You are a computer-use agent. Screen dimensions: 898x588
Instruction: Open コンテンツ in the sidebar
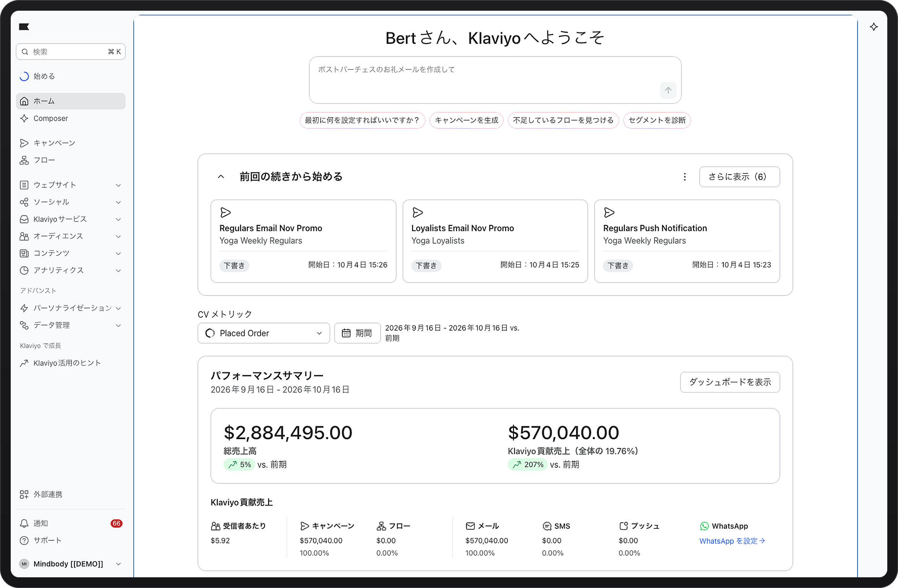pyautogui.click(x=71, y=253)
